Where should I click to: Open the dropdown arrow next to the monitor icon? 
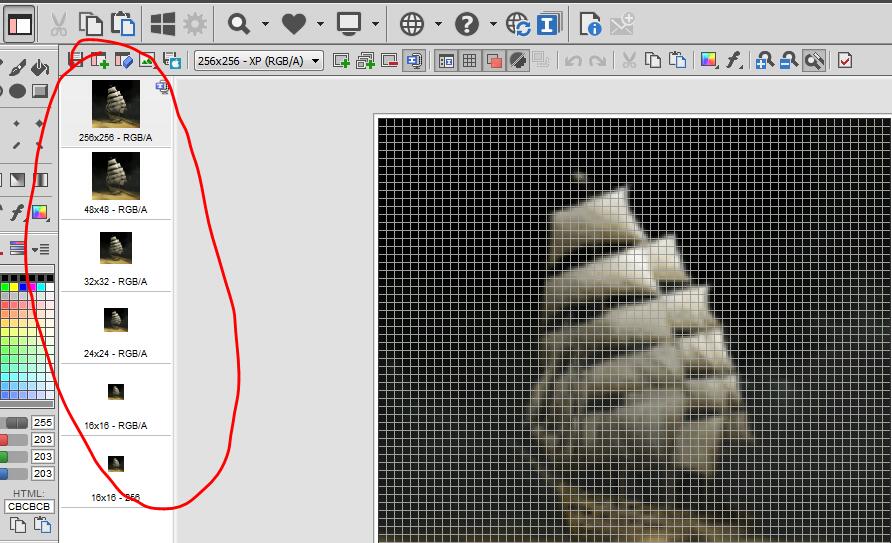(x=375, y=24)
